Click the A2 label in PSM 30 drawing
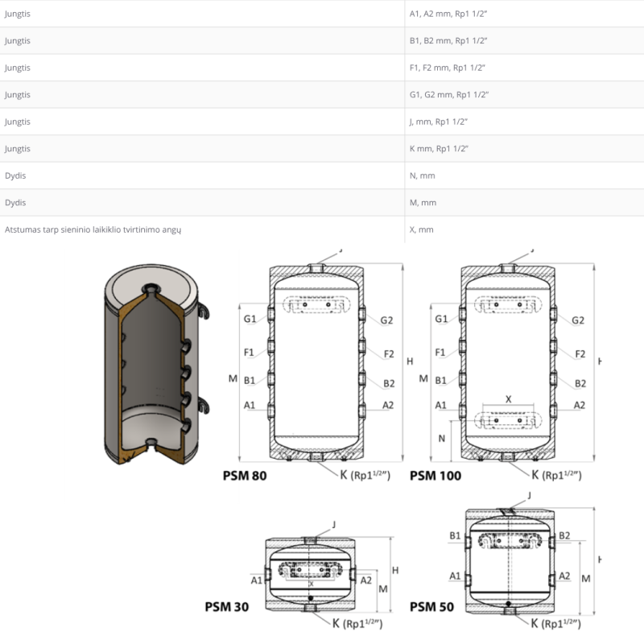 (366, 580)
